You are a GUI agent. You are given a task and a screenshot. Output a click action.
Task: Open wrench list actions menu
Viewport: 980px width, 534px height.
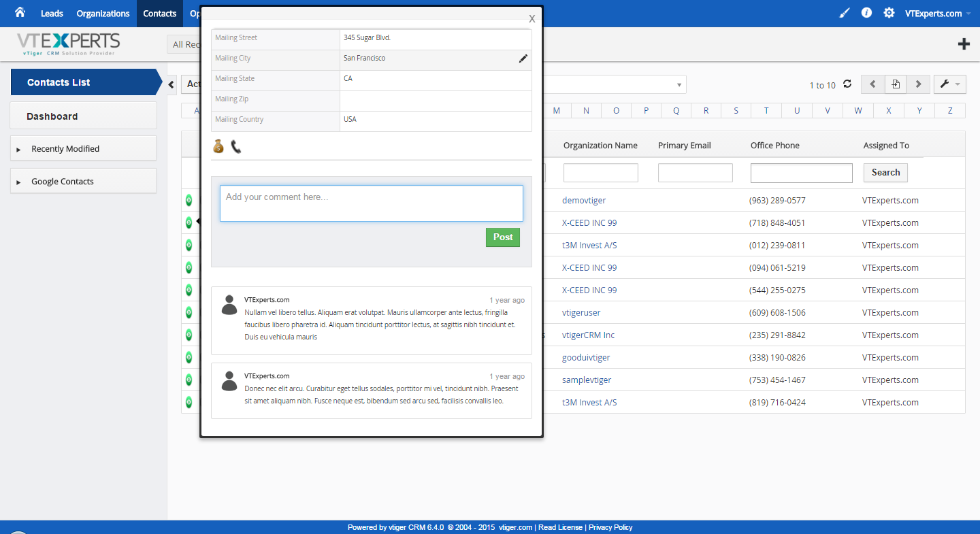pyautogui.click(x=949, y=84)
